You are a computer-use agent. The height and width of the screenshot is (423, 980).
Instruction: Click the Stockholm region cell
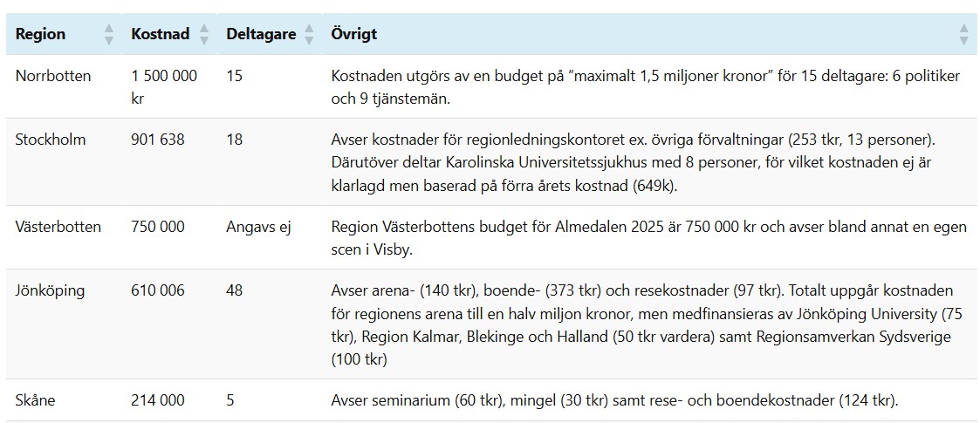(x=51, y=140)
